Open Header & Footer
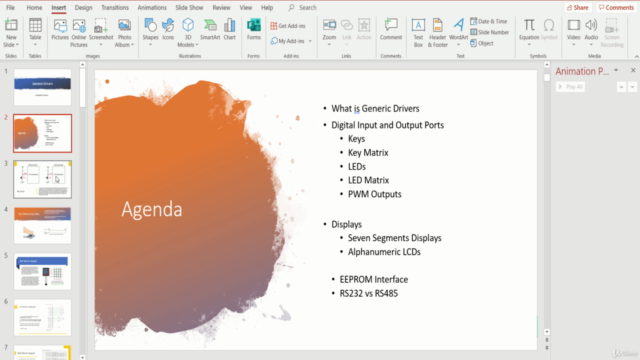The width and height of the screenshot is (640, 360). click(x=438, y=33)
